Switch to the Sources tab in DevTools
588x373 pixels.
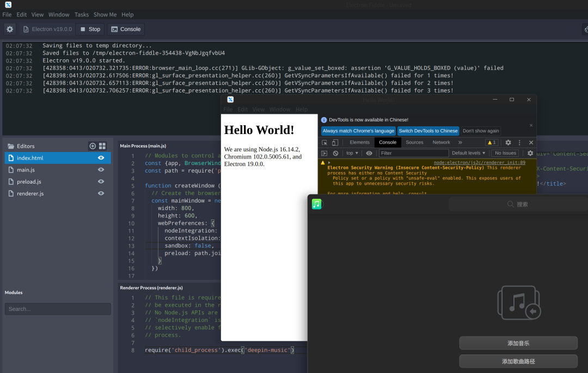coord(414,143)
